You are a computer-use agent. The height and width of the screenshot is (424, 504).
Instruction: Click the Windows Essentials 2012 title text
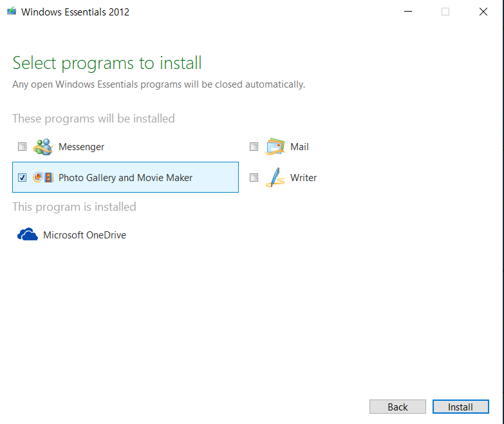click(x=75, y=12)
